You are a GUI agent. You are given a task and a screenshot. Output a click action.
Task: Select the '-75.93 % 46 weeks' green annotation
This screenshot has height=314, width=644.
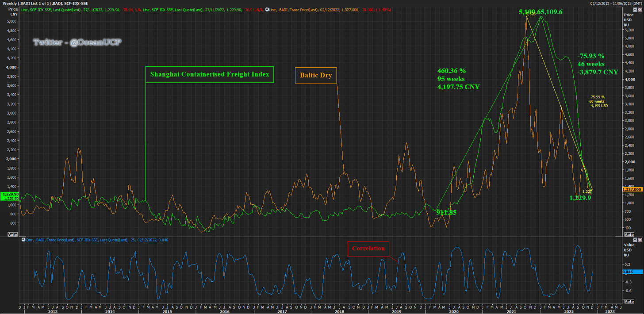tap(598, 64)
